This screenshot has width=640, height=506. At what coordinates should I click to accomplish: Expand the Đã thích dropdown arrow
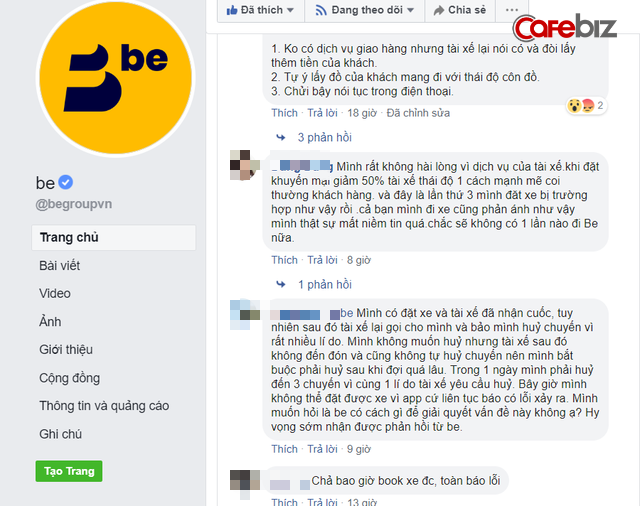pos(290,10)
